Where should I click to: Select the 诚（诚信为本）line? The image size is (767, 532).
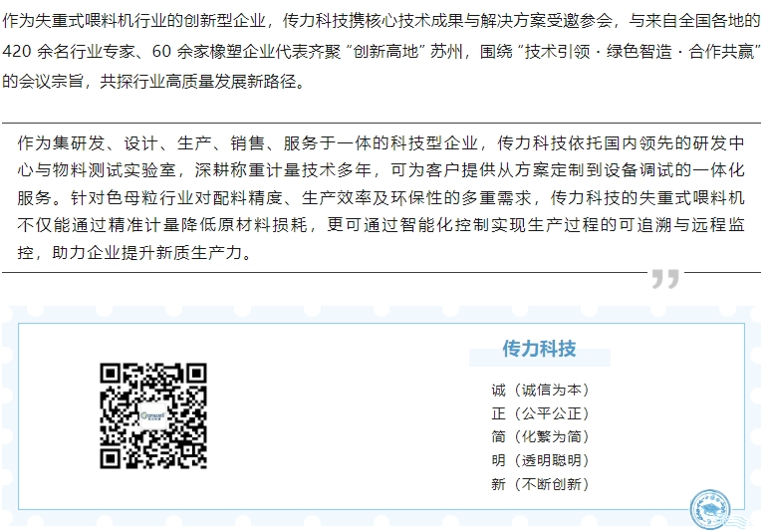point(540,390)
